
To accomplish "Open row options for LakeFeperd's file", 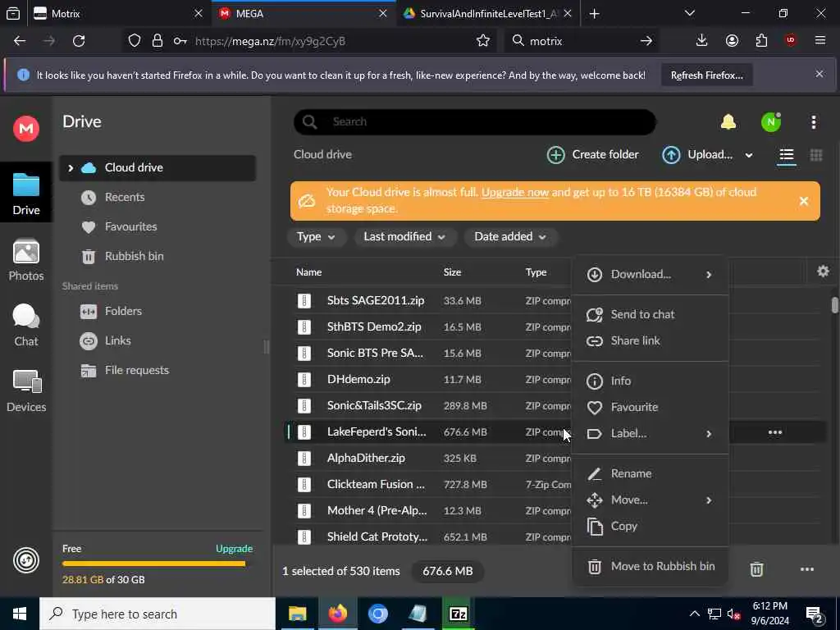I will 775,432.
